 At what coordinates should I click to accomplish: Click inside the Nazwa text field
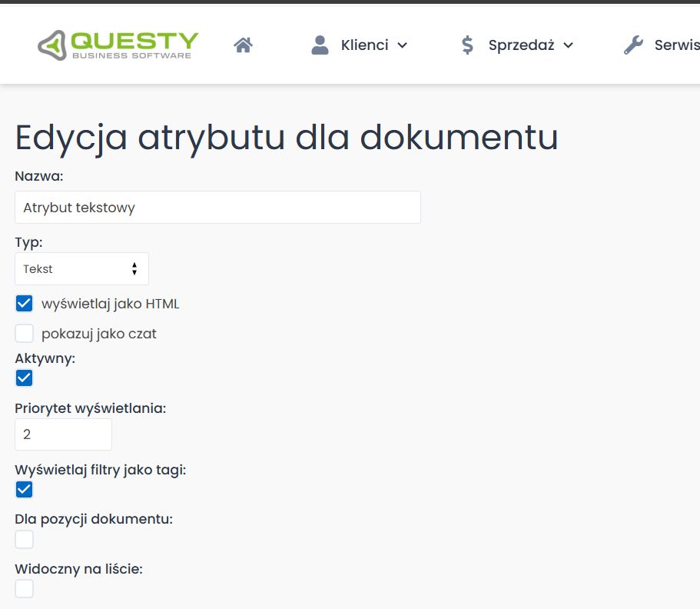tap(217, 207)
